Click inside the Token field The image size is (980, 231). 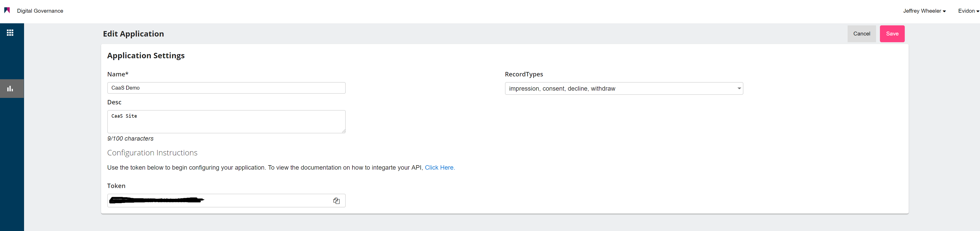point(266,200)
